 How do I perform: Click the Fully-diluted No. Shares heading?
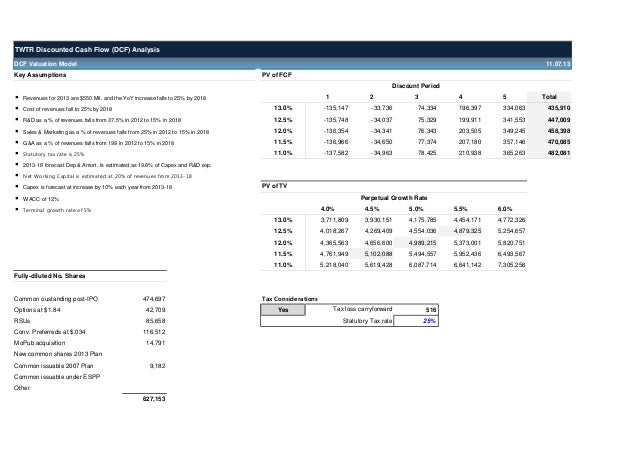[50, 276]
